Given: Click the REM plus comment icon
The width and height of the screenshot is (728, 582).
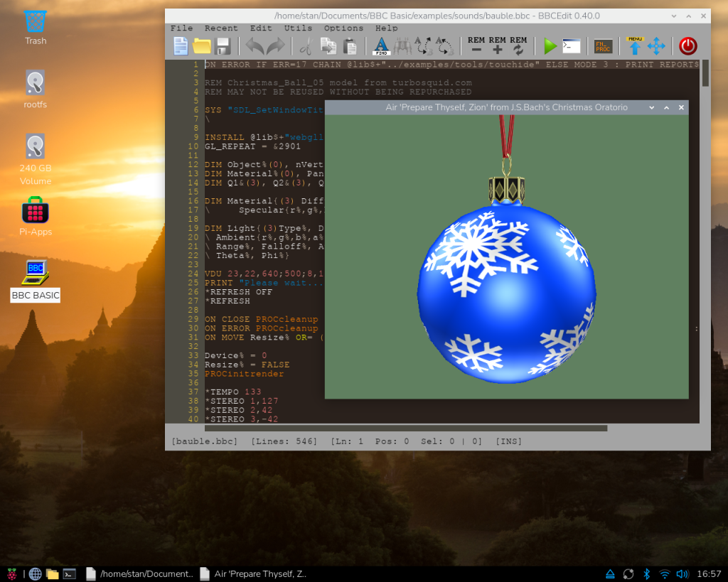Looking at the screenshot, I should coord(497,45).
